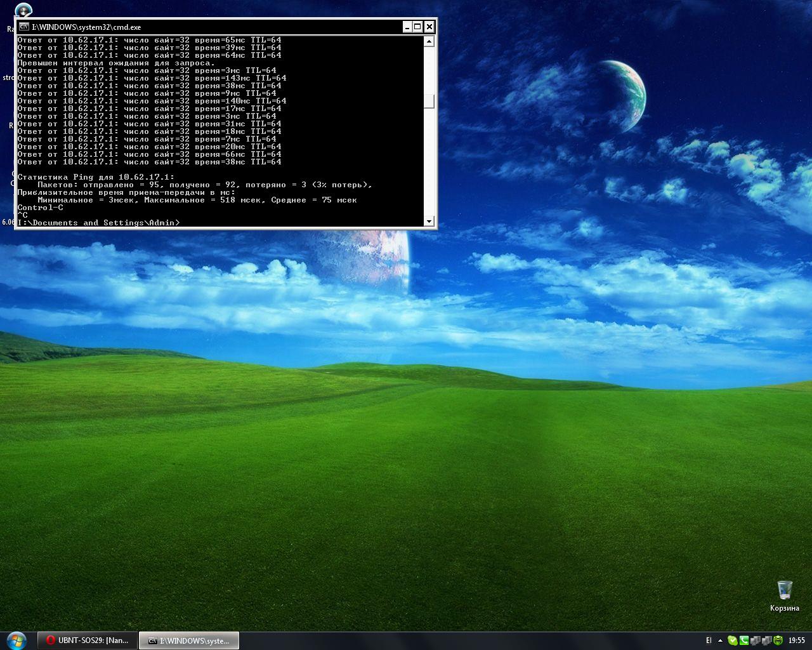Screen dimensions: 812x650
Task: Click the reply line with время=17мс
Action: (149, 109)
